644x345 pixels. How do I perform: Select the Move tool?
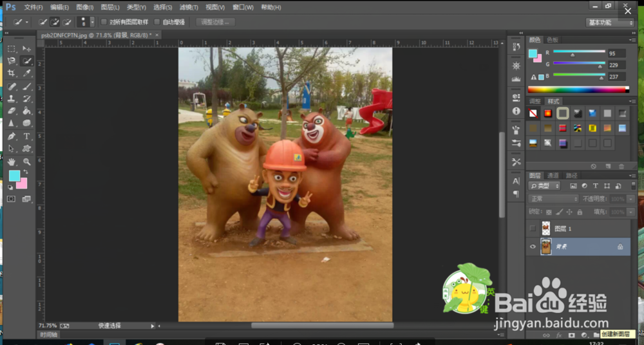pyautogui.click(x=26, y=49)
